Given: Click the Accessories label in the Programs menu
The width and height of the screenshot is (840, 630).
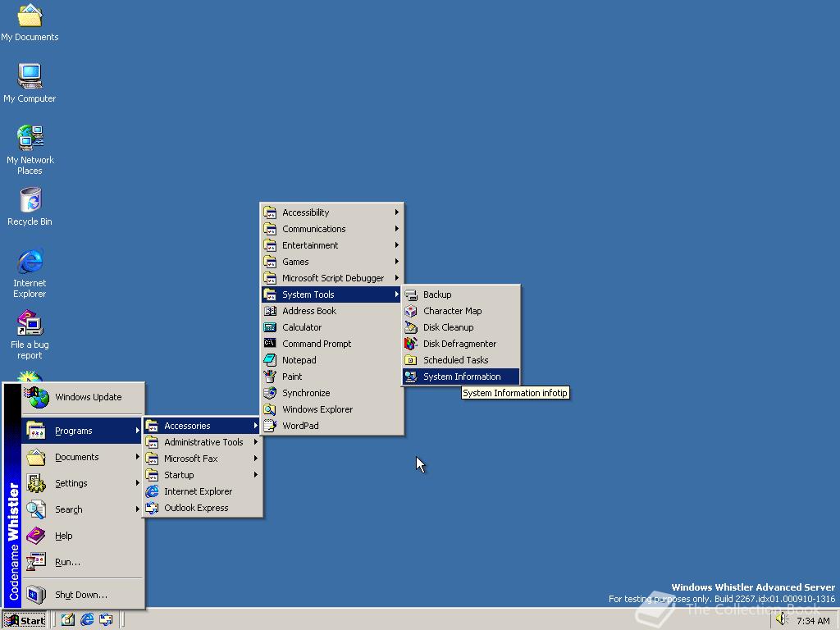Looking at the screenshot, I should (x=187, y=426).
